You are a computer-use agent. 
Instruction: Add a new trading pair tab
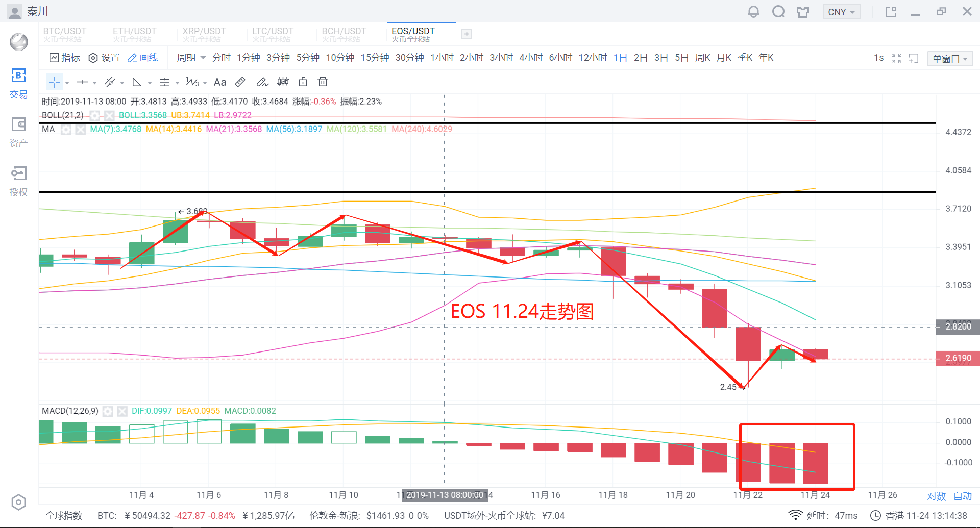point(467,34)
